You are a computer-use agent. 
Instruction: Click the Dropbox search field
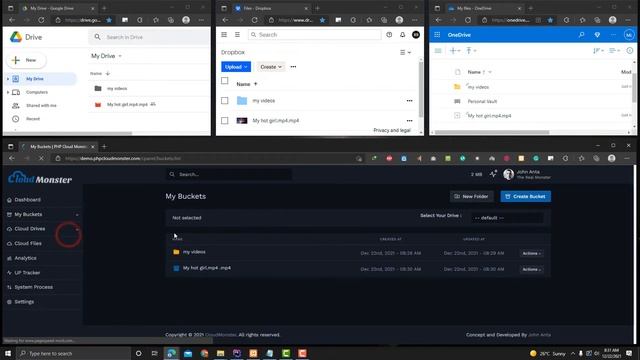tap(314, 35)
